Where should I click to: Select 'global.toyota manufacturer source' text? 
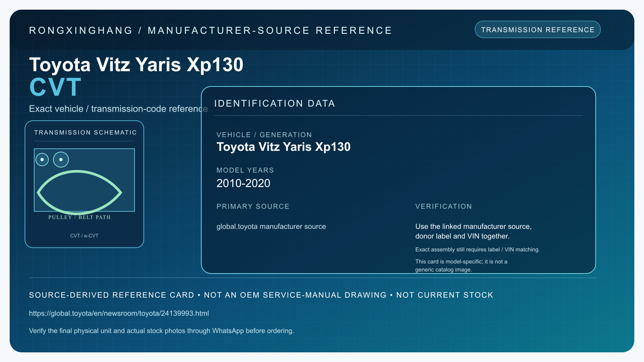pos(271,226)
